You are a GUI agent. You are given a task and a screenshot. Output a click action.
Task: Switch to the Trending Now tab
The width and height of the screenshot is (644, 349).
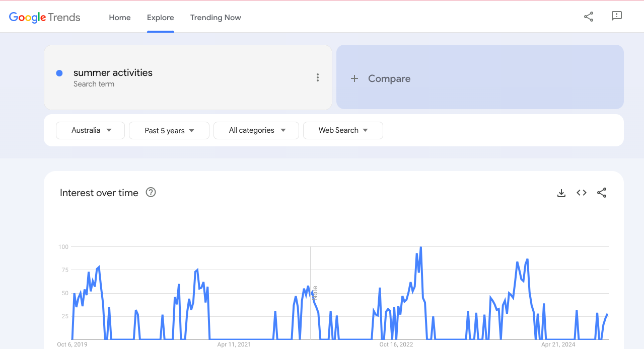pyautogui.click(x=216, y=18)
